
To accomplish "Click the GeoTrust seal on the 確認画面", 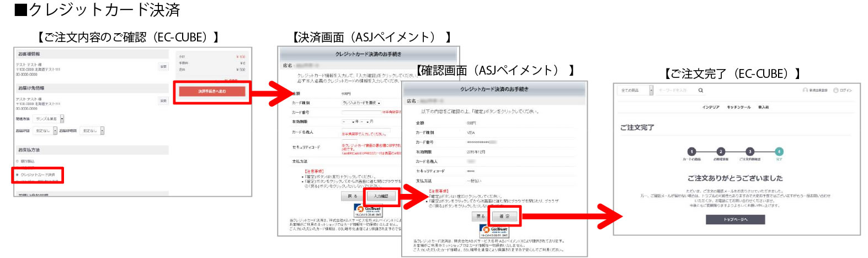I will [494, 231].
